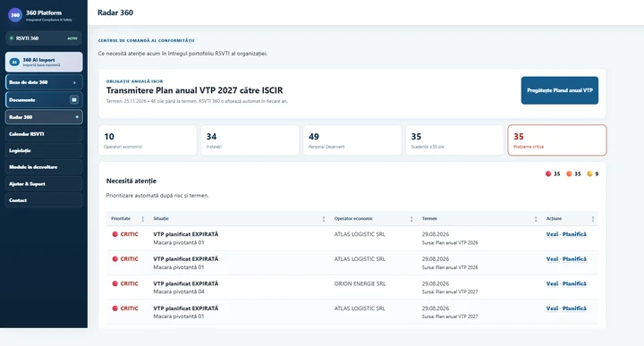This screenshot has height=346, width=644.
Task: Open Ajutor & Suport
Action: 44,183
